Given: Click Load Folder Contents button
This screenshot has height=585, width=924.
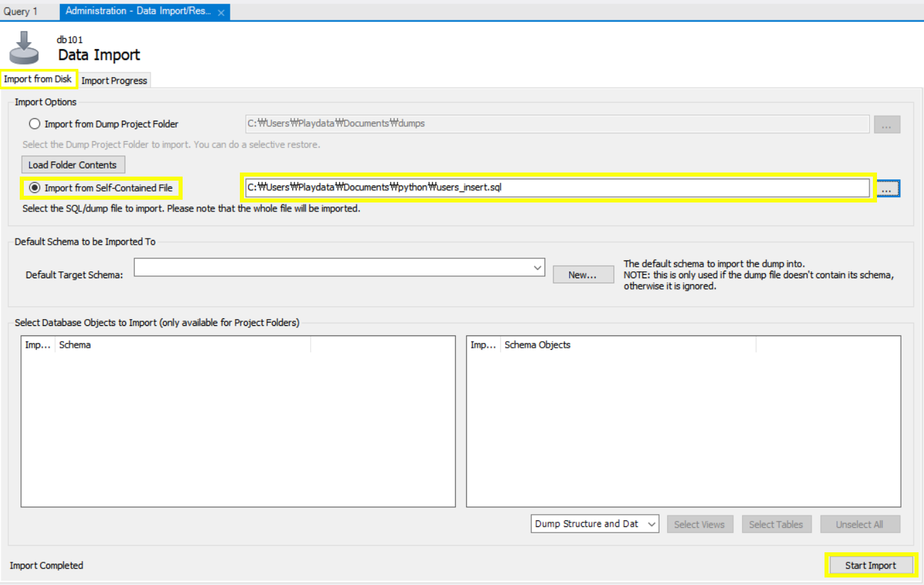Looking at the screenshot, I should pyautogui.click(x=73, y=165).
